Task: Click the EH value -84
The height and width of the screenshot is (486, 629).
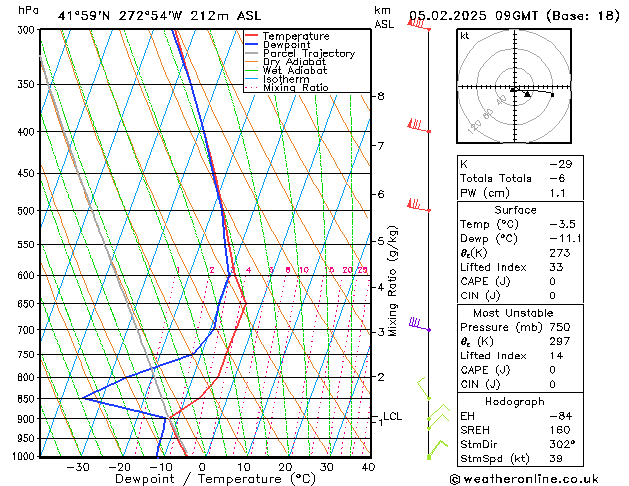Action: pos(561,416)
